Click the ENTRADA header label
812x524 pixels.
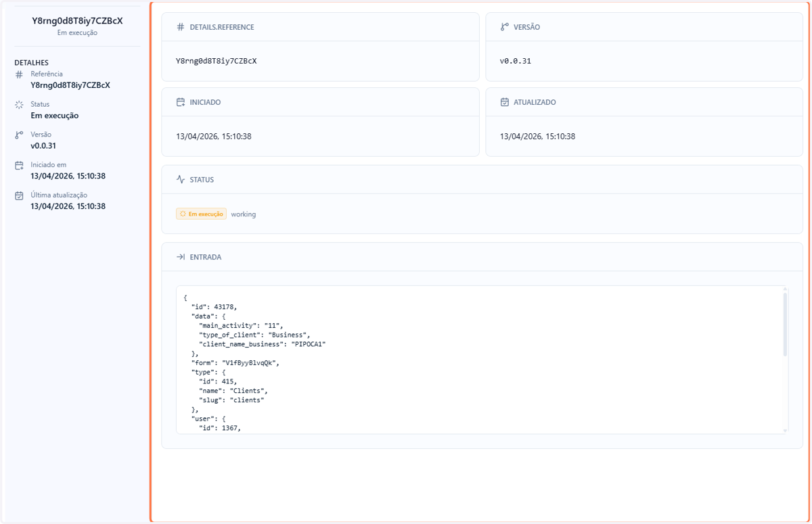[x=206, y=258]
